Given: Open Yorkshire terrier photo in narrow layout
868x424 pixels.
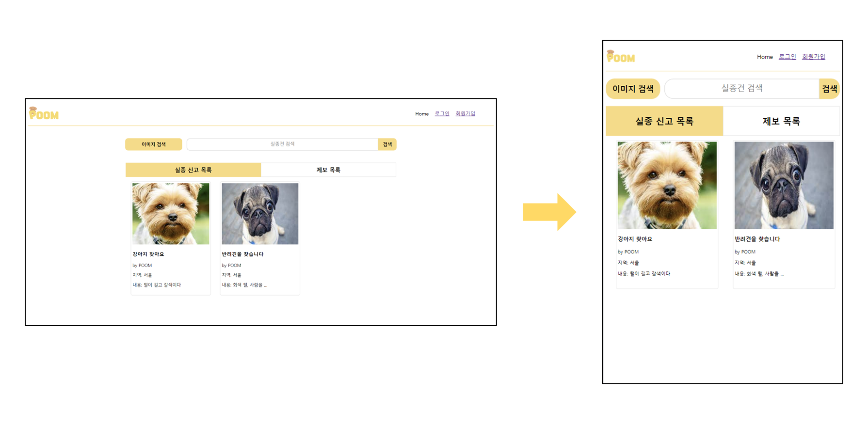Looking at the screenshot, I should pyautogui.click(x=667, y=185).
